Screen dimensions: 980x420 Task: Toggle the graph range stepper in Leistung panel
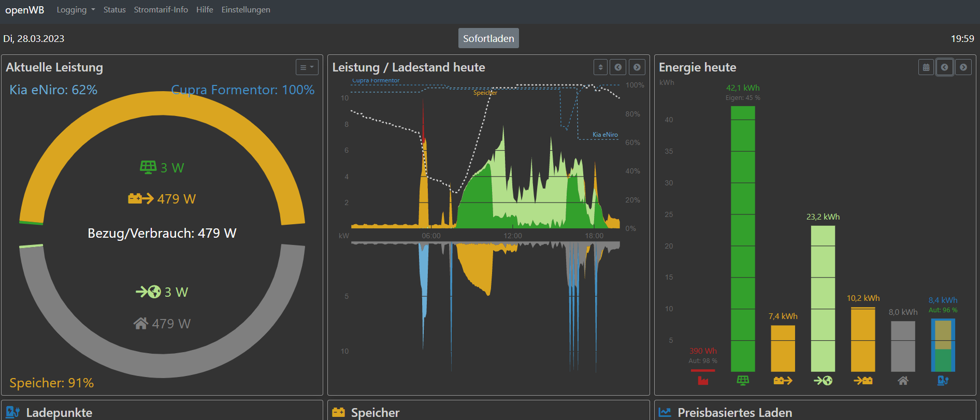point(600,67)
